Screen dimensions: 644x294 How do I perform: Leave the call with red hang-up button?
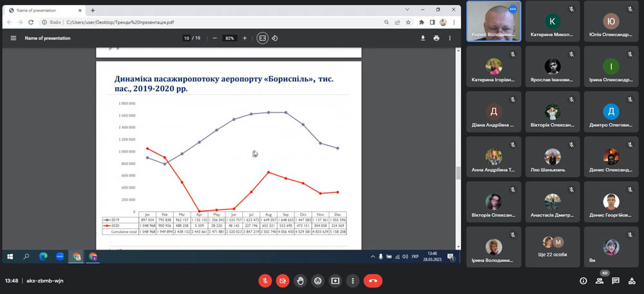coord(372,280)
